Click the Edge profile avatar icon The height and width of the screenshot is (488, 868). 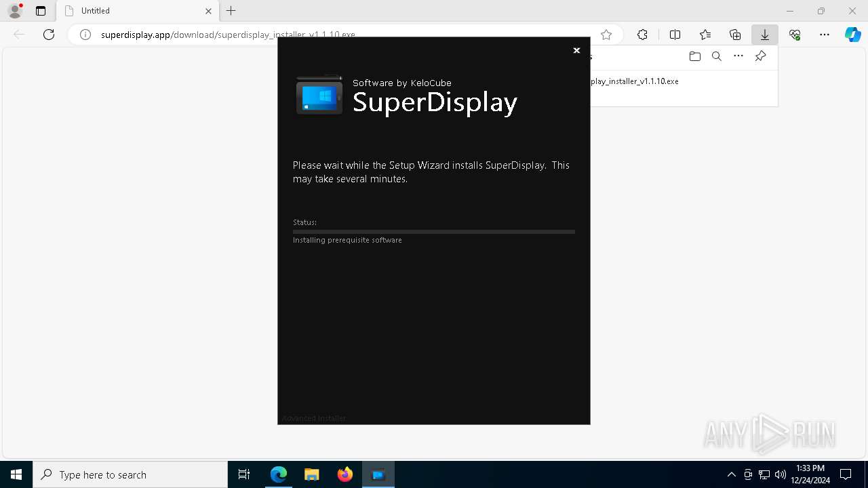click(x=15, y=11)
